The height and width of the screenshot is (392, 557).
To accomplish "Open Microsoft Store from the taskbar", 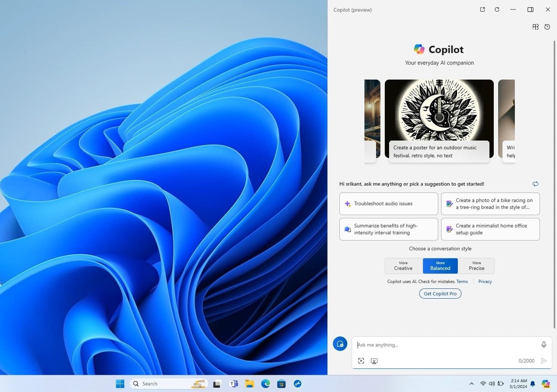I will pyautogui.click(x=282, y=384).
